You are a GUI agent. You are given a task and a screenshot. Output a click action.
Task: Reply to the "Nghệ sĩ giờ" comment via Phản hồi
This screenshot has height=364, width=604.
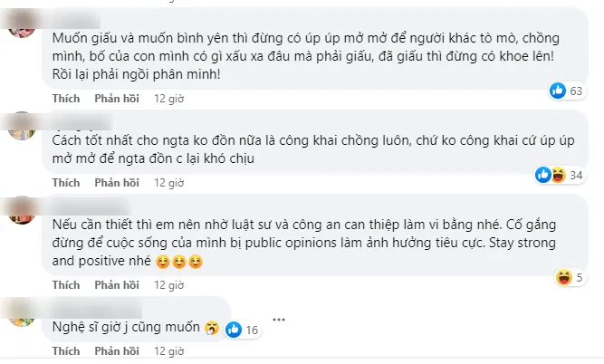[x=116, y=350]
